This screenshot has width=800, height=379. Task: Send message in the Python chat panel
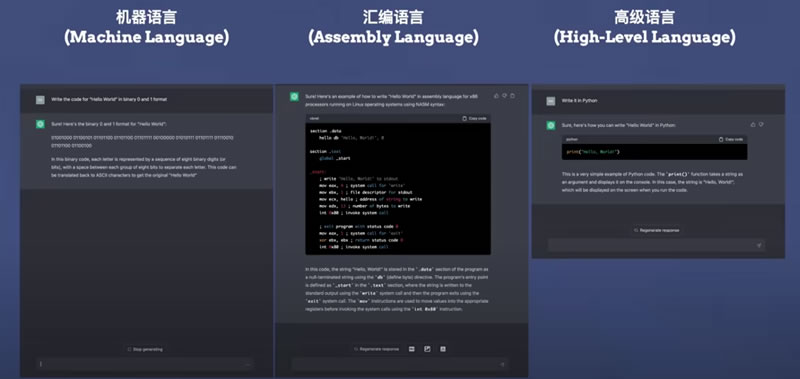(759, 245)
